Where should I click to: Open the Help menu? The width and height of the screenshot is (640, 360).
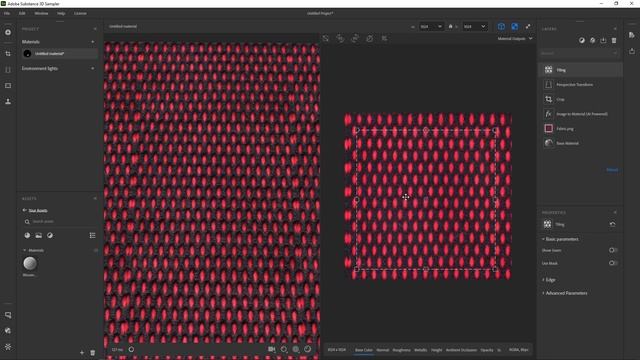pyautogui.click(x=61, y=13)
